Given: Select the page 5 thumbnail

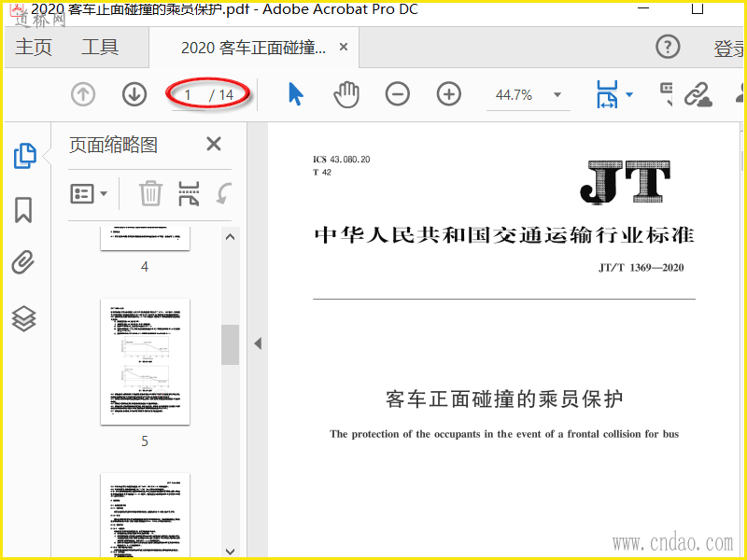Looking at the screenshot, I should coord(146,362).
